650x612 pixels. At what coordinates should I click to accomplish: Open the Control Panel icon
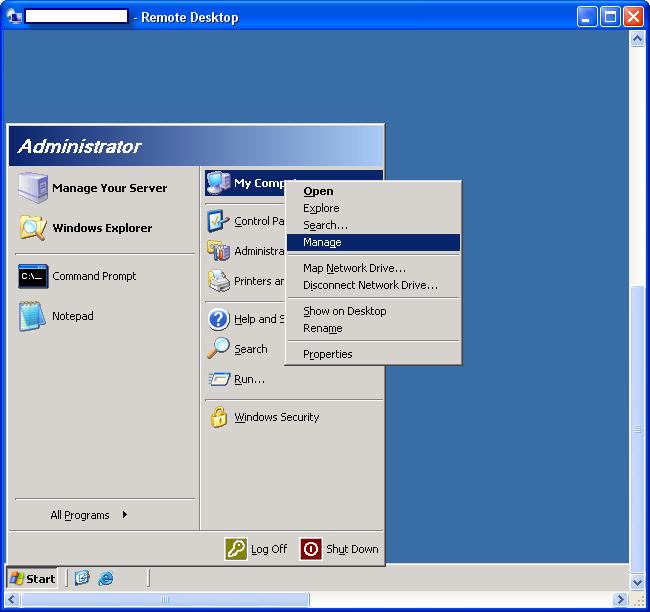(218, 221)
